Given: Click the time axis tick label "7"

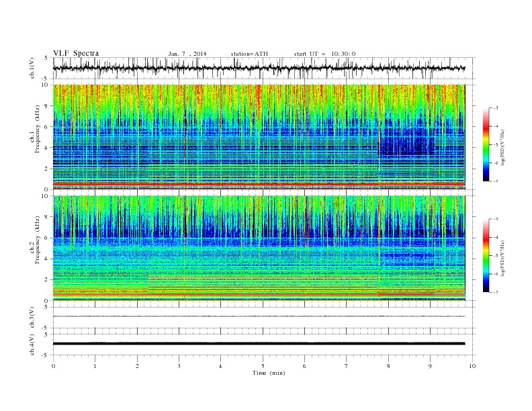Looking at the screenshot, I should click(347, 366).
